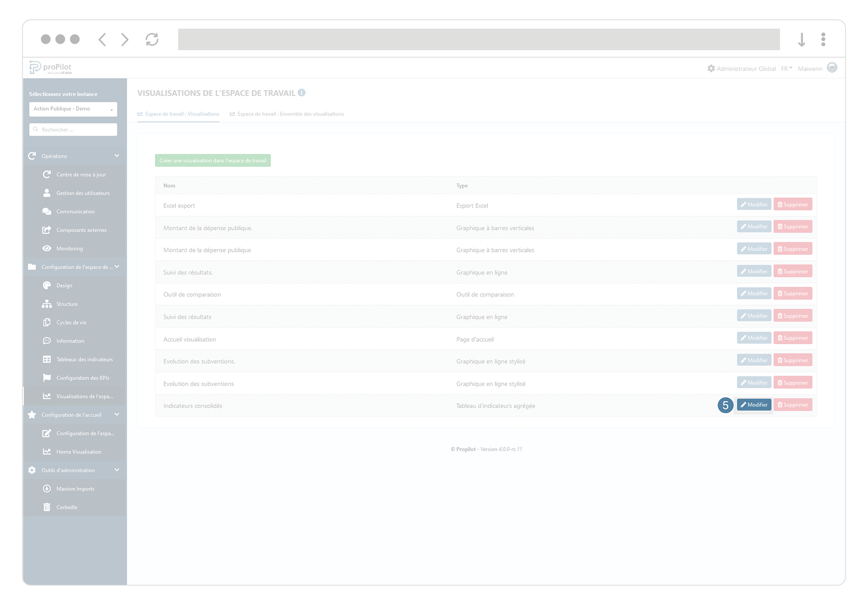868x609 pixels.
Task: Click the Maiwenn profile avatar
Action: click(x=832, y=68)
